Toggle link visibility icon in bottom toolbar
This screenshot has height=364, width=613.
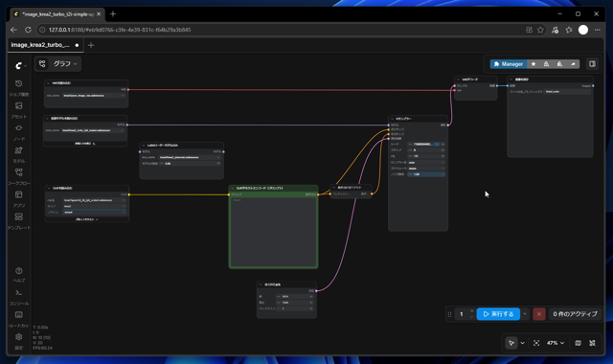pyautogui.click(x=592, y=343)
